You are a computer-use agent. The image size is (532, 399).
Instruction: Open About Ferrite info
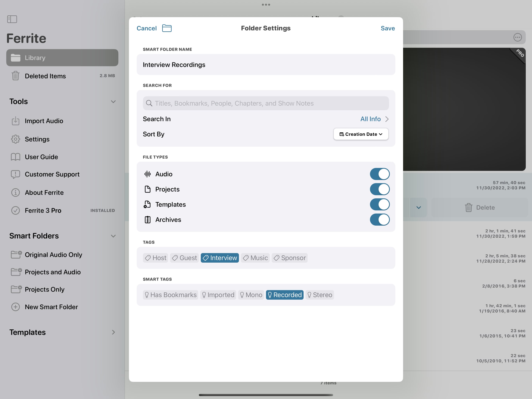click(x=44, y=192)
